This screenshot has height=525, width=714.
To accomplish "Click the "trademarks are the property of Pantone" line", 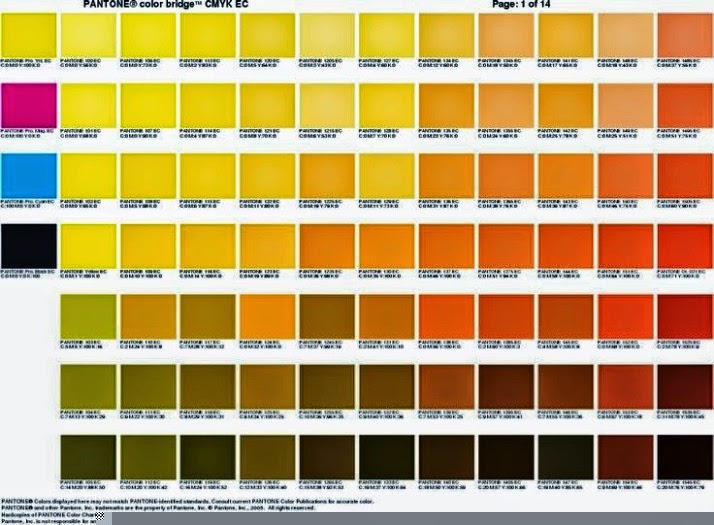I will pyautogui.click(x=158, y=507).
